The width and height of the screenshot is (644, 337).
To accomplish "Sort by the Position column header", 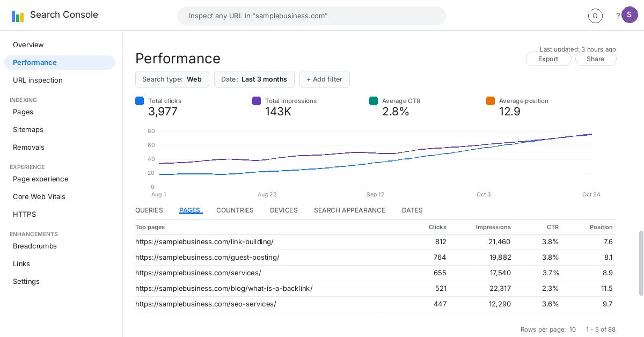I will coord(601,228).
